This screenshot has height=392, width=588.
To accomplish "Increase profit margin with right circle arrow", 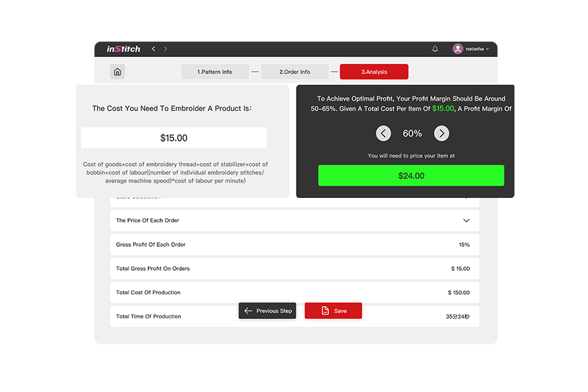I will [442, 133].
